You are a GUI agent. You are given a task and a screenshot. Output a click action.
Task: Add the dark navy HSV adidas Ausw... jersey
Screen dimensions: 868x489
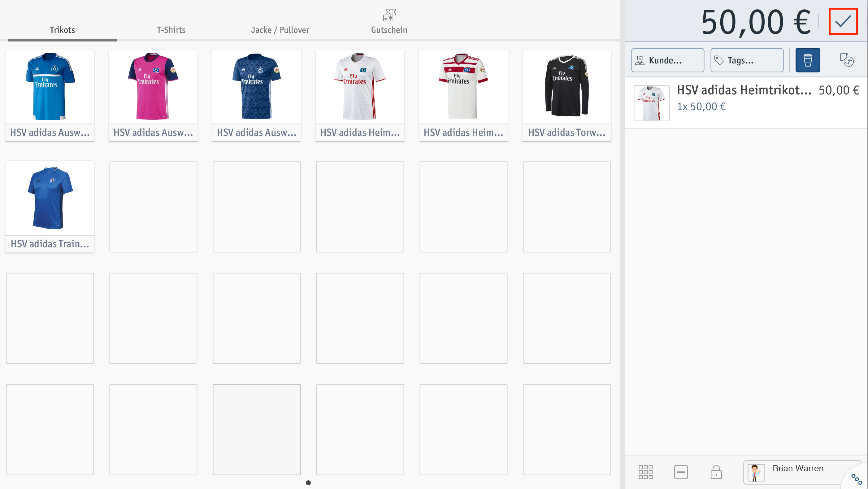[x=257, y=95]
